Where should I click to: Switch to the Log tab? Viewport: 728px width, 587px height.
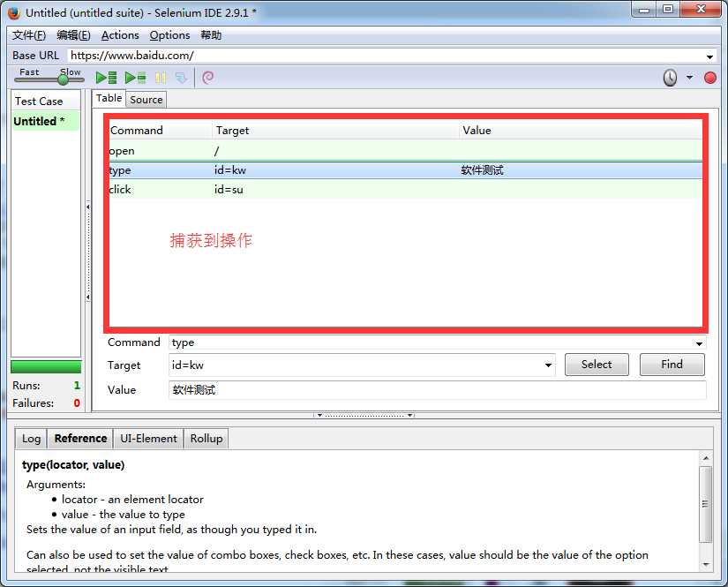[31, 439]
